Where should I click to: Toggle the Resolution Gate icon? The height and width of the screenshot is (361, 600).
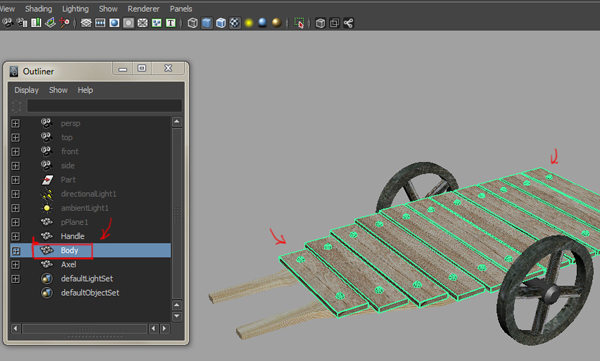tap(114, 23)
